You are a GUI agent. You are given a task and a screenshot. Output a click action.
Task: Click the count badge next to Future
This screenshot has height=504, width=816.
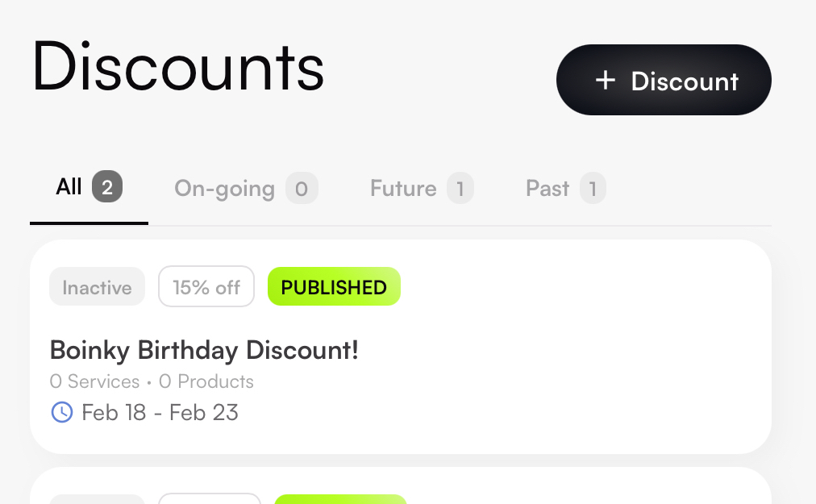(460, 189)
